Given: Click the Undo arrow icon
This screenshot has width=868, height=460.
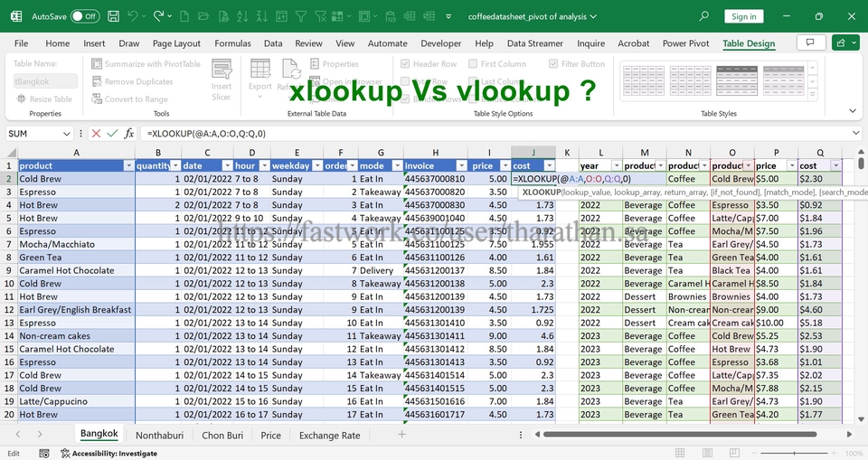Looking at the screenshot, I should click(x=133, y=16).
